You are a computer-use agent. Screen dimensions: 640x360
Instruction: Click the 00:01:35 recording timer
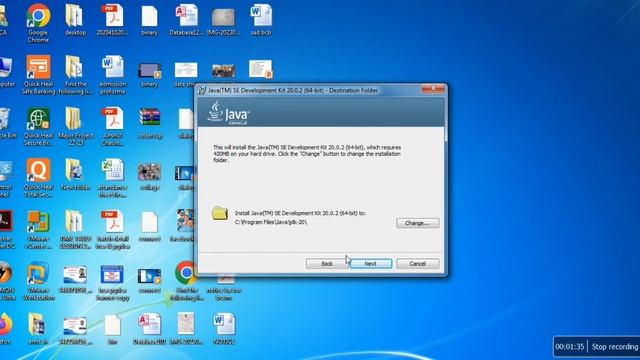click(x=570, y=347)
